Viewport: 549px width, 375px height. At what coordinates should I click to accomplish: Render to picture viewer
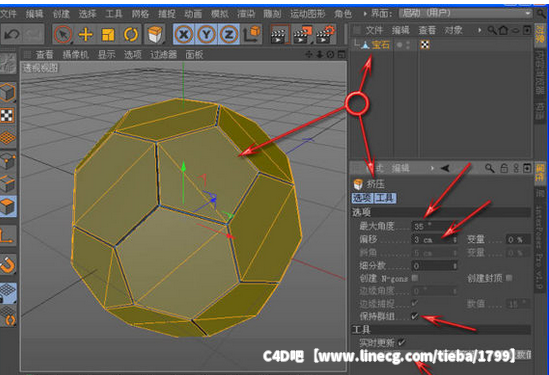coord(303,34)
